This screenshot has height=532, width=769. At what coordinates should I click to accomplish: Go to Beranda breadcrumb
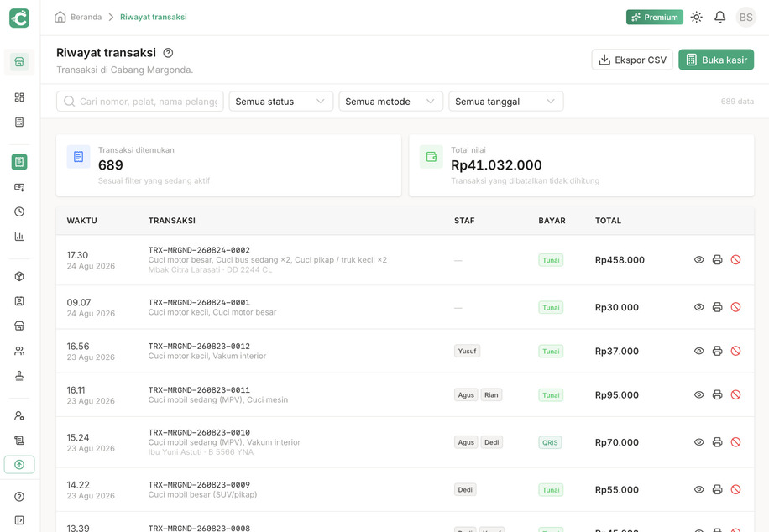pos(86,17)
